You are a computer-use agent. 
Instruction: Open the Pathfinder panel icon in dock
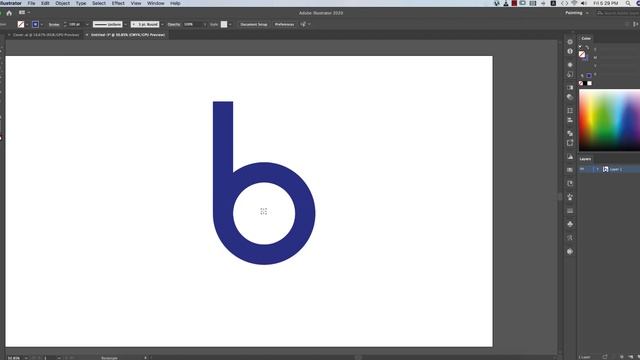[570, 133]
